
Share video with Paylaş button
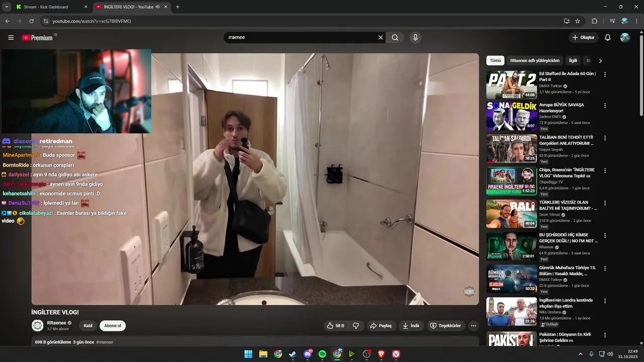tap(381, 326)
